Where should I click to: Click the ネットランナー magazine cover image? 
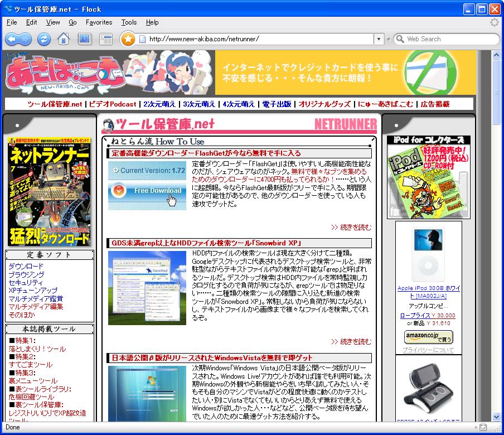coord(49,192)
